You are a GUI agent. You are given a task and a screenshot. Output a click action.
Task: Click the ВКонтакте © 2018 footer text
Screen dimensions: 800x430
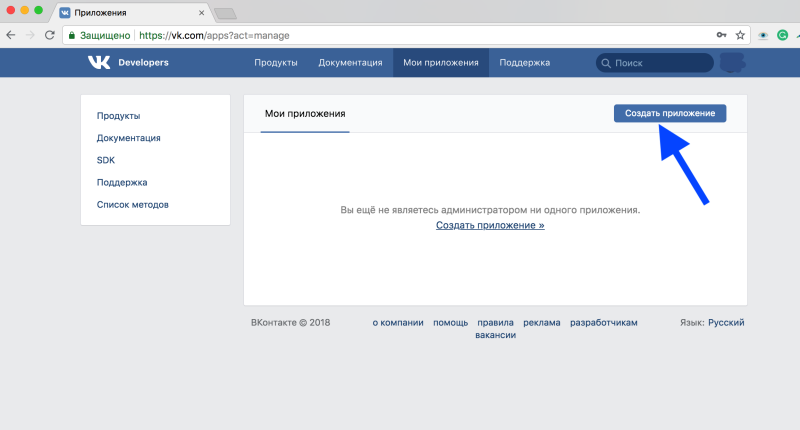click(x=290, y=322)
